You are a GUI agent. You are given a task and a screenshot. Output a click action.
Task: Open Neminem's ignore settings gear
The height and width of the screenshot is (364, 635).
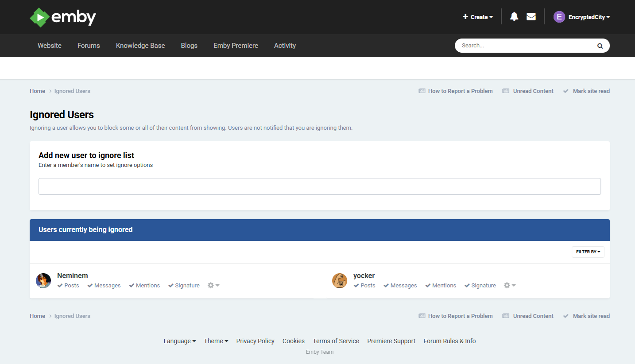click(x=213, y=285)
